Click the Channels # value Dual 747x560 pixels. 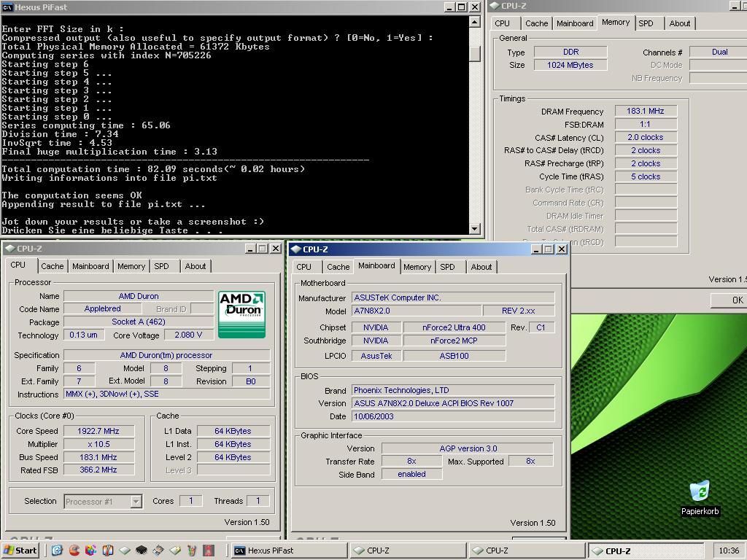[x=719, y=52]
